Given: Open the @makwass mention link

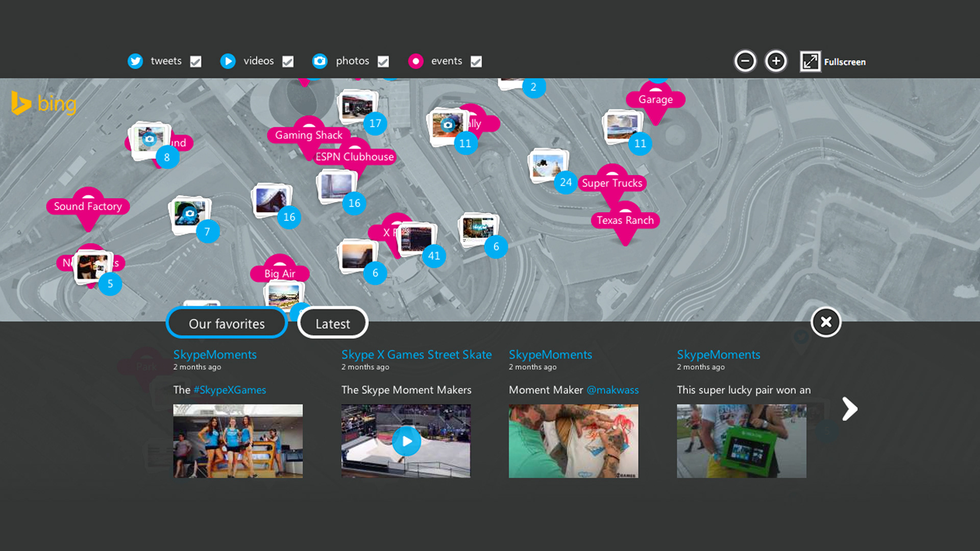Looking at the screenshot, I should coord(612,390).
